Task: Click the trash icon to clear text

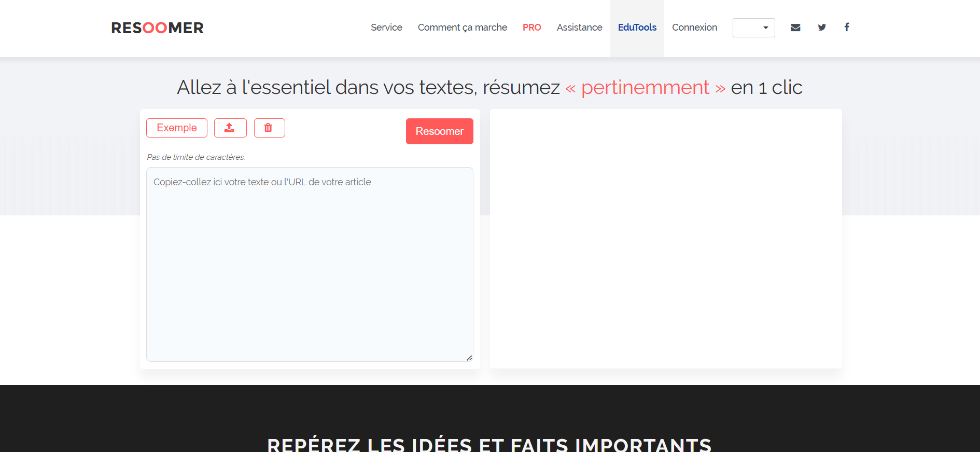Action: 269,128
